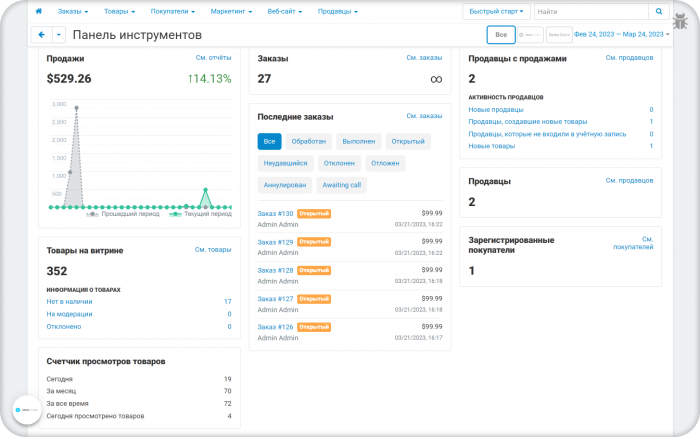The image size is (700, 437).
Task: Filter orders by Выполнен
Action: click(358, 142)
